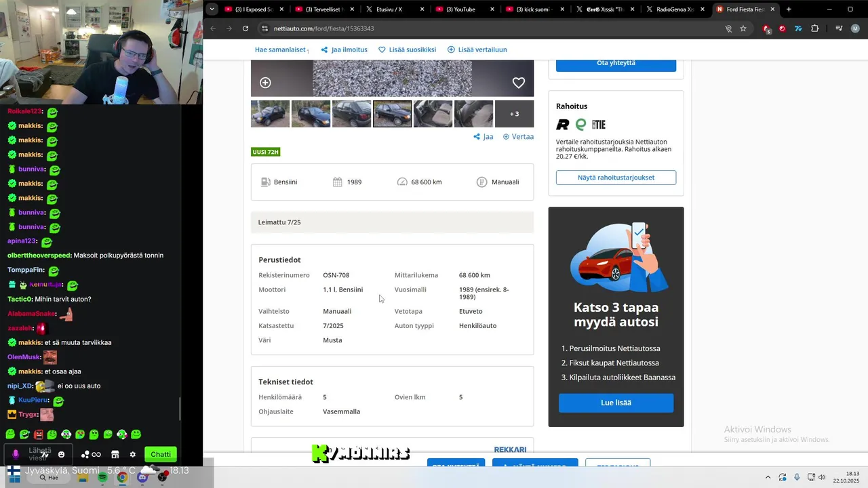
Task: Open the media control playlist icon
Action: [839, 28]
